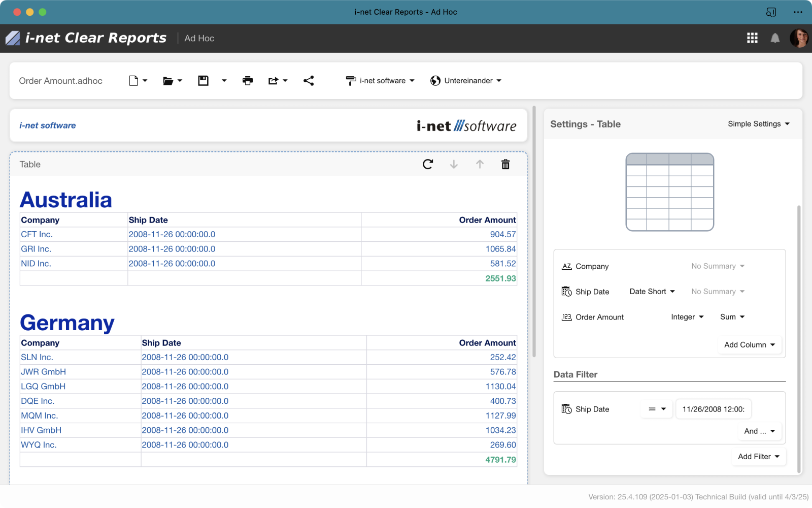Open sharing options via the share nodes icon
The image size is (812, 508).
(308, 80)
